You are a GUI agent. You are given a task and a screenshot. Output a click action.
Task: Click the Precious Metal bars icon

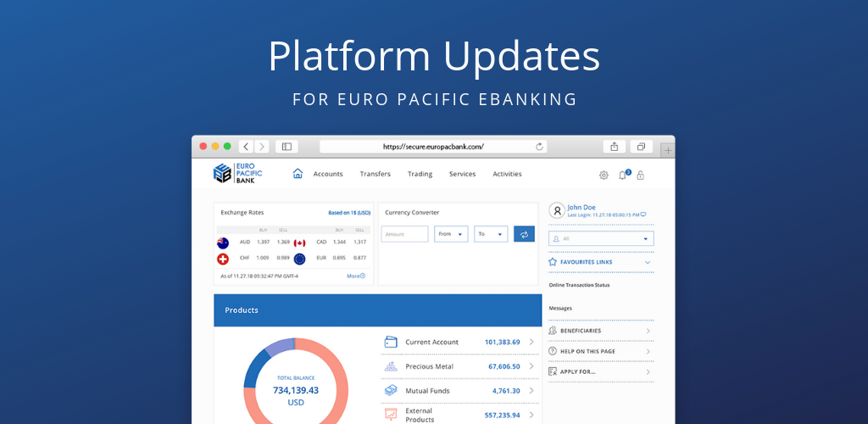coord(391,366)
